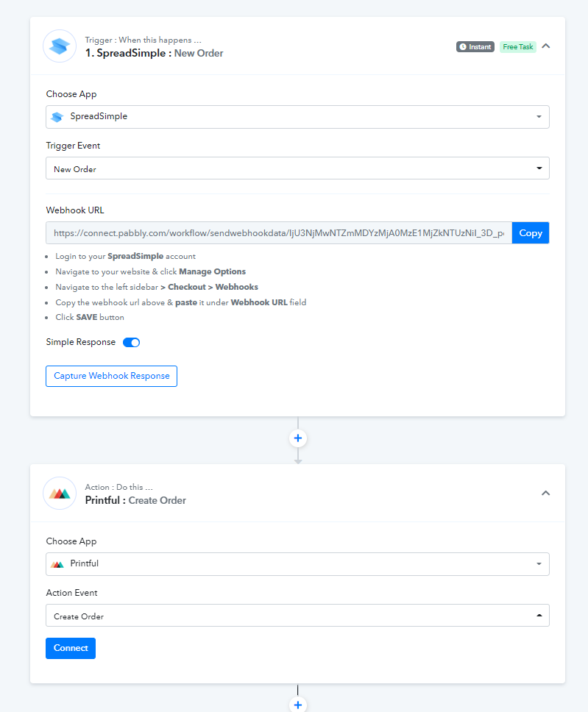Click Capture Webhook Response button
Image resolution: width=588 pixels, height=712 pixels.
(111, 376)
